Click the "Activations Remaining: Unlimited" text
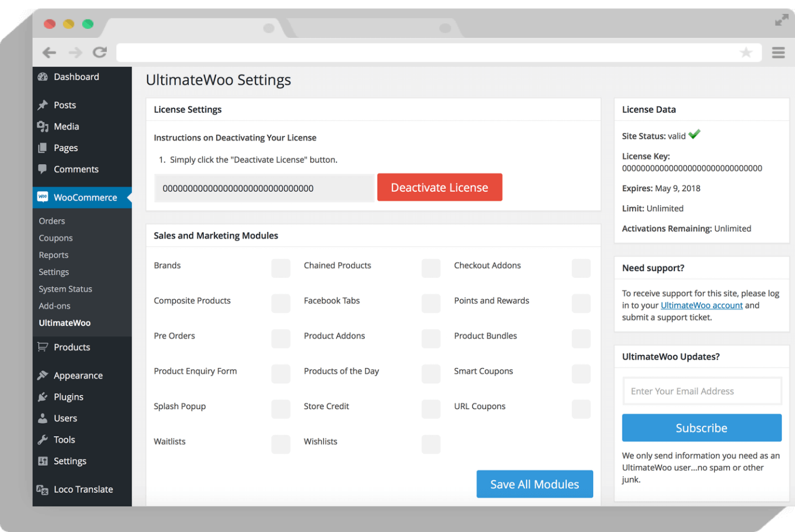795x532 pixels. (x=687, y=228)
